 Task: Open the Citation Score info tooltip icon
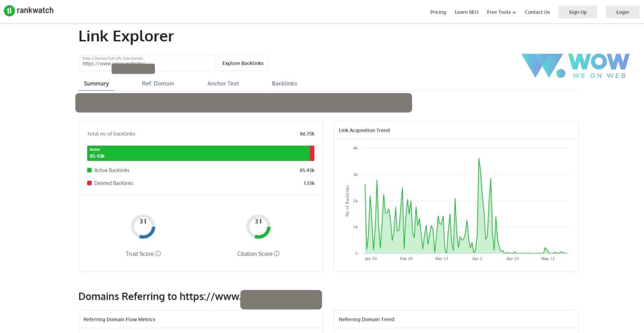pyautogui.click(x=277, y=253)
